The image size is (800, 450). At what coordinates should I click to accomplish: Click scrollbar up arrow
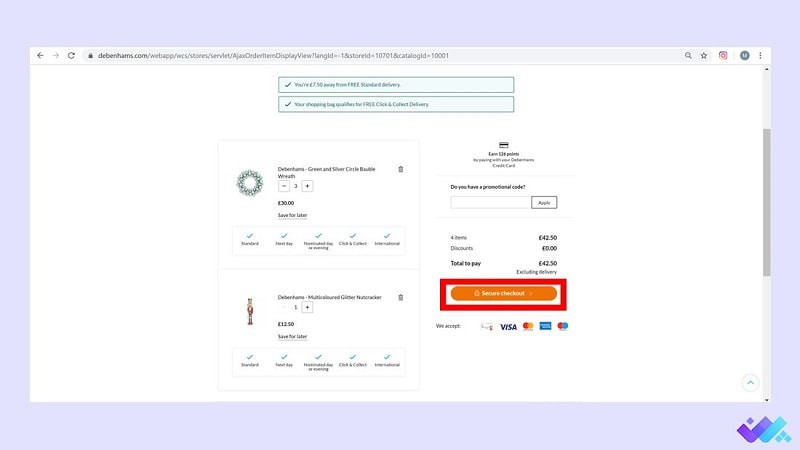[766, 69]
